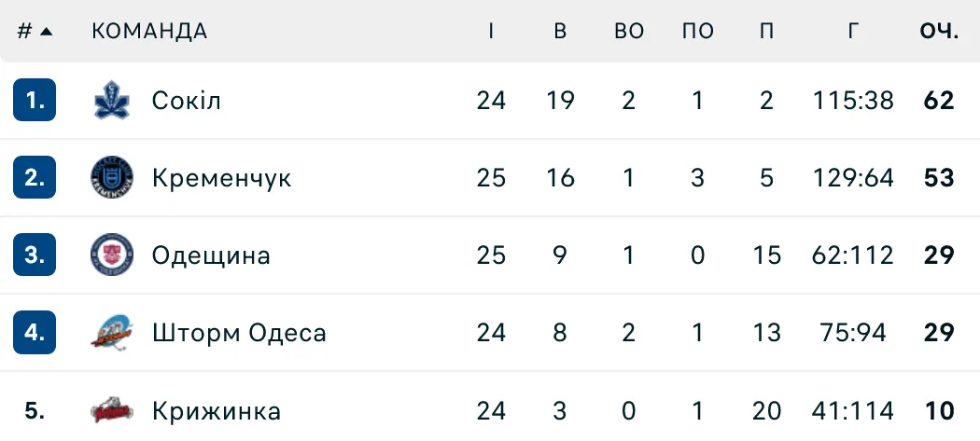
Task: Click the Одещина team logo
Action: (113, 255)
